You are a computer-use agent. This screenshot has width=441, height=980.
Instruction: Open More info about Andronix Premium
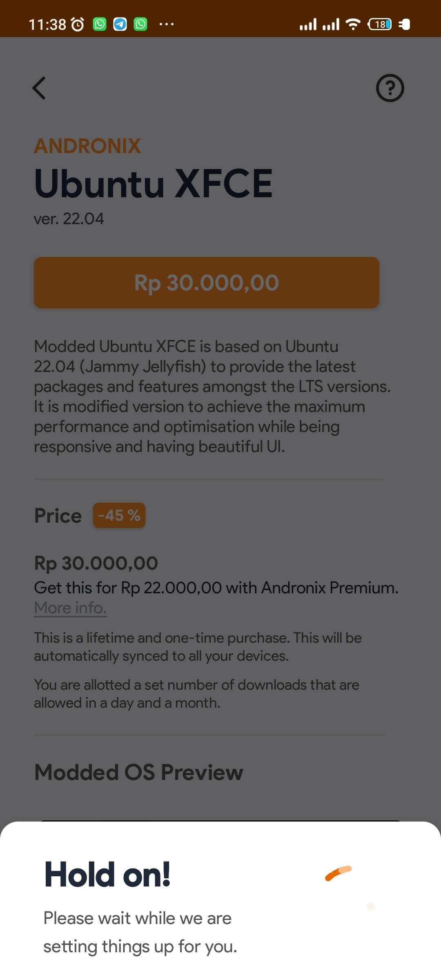pyautogui.click(x=70, y=608)
